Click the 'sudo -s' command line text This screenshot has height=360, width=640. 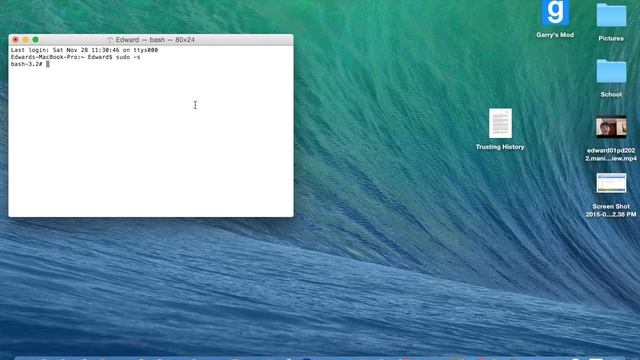click(x=128, y=57)
